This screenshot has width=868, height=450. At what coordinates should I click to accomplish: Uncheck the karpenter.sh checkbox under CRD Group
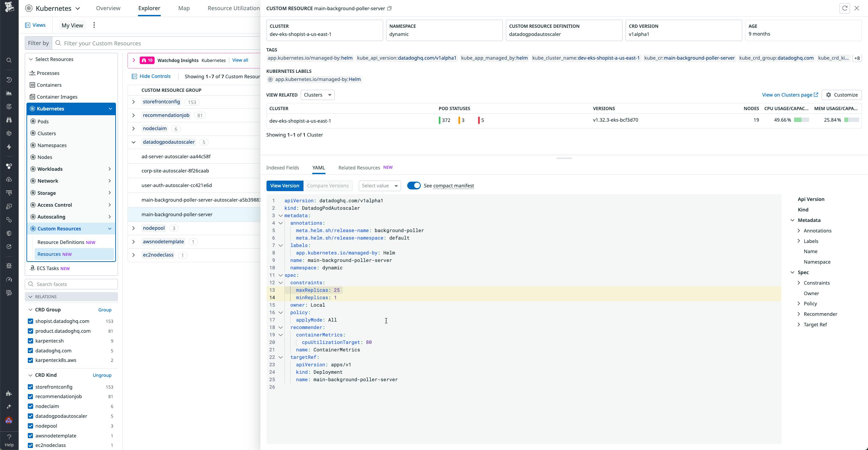[31, 341]
